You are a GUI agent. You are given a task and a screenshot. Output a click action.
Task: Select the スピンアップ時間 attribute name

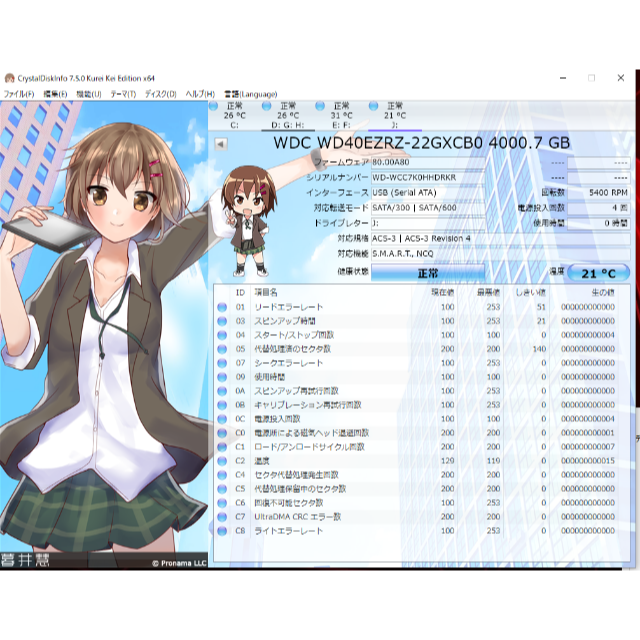285,321
